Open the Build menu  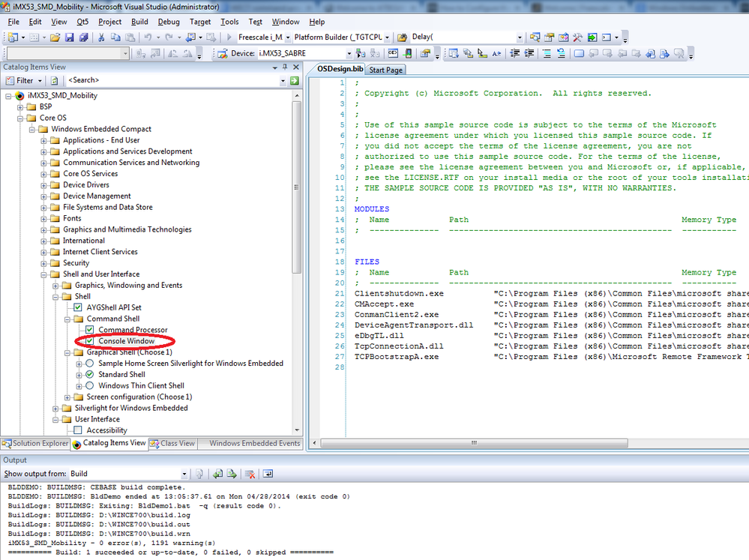pyautogui.click(x=139, y=22)
